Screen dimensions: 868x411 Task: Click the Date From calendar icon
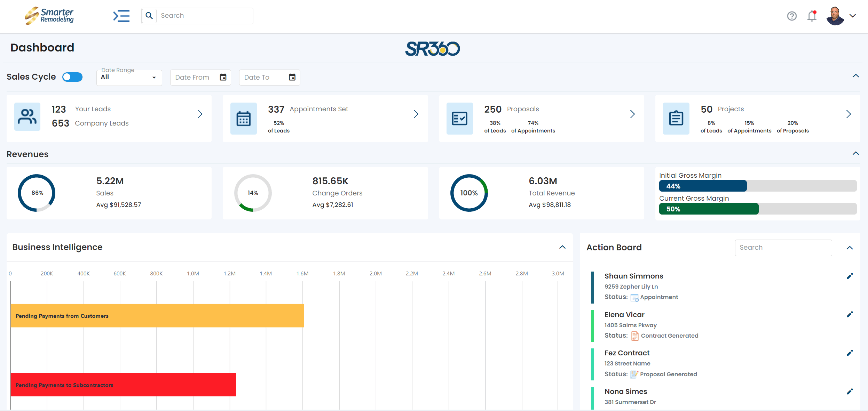click(x=223, y=77)
